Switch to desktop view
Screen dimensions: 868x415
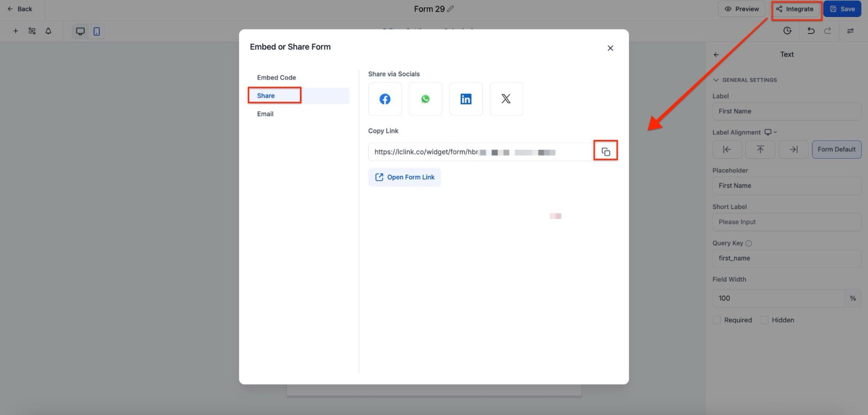click(x=80, y=31)
